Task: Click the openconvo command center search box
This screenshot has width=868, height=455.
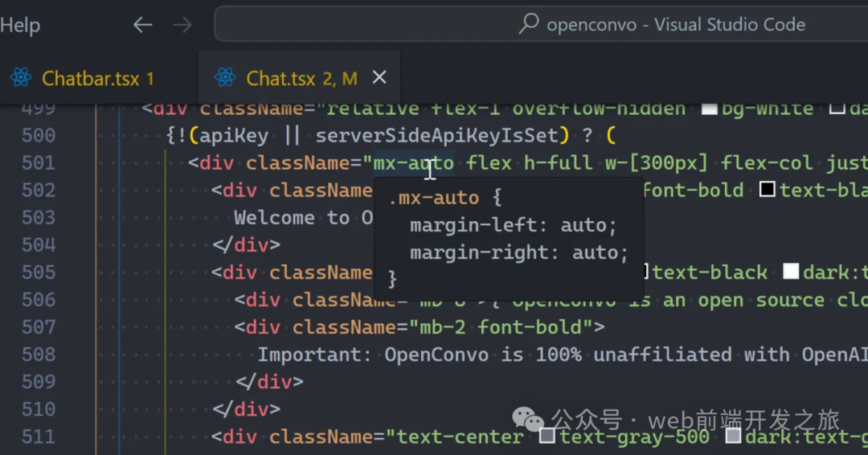Action: point(541,24)
